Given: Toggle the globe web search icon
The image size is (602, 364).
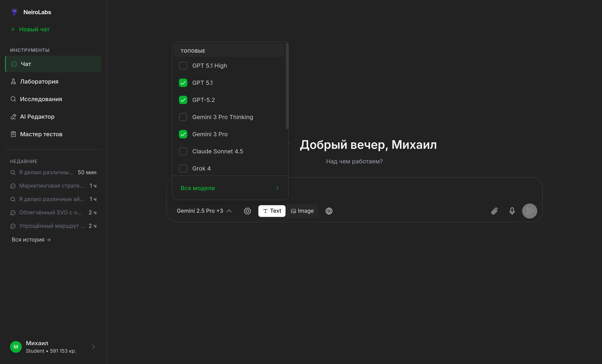Looking at the screenshot, I should coord(329,211).
